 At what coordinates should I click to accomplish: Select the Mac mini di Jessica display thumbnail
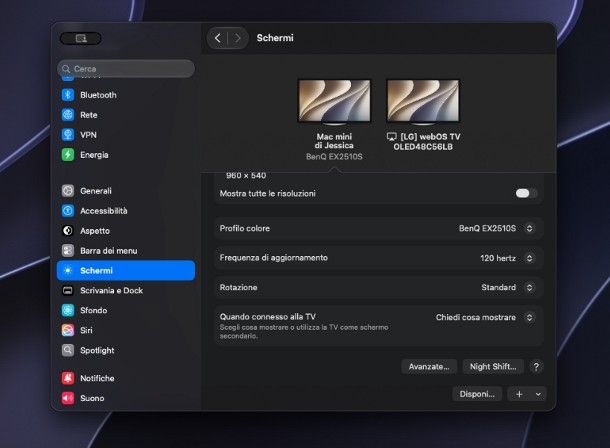(334, 101)
